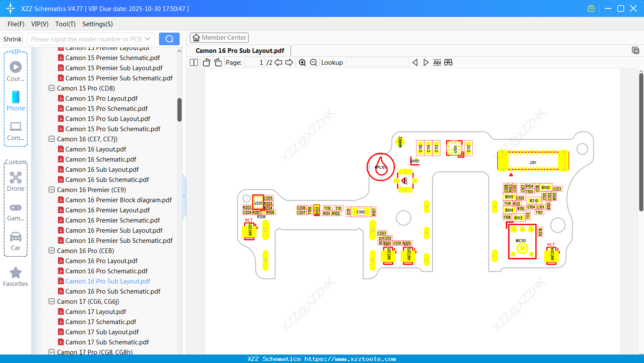The height and width of the screenshot is (363, 644).
Task: Open the model number dropdown arrow
Action: (148, 39)
